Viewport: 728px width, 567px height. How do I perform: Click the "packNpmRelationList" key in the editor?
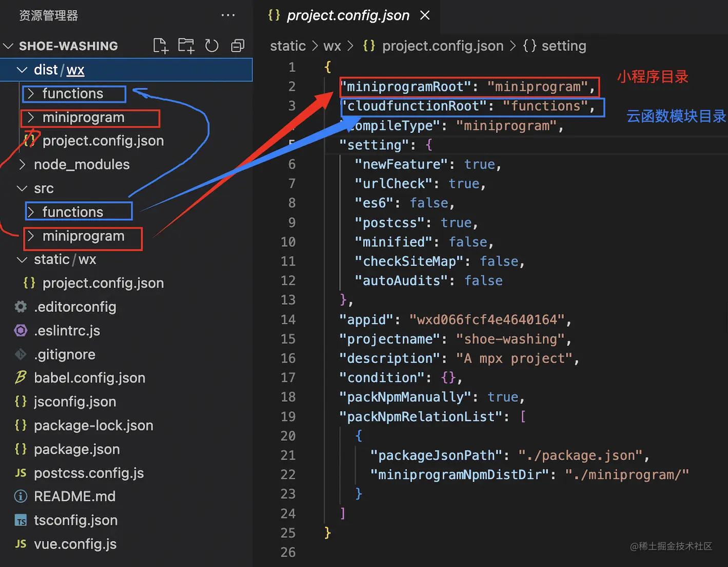[421, 417]
